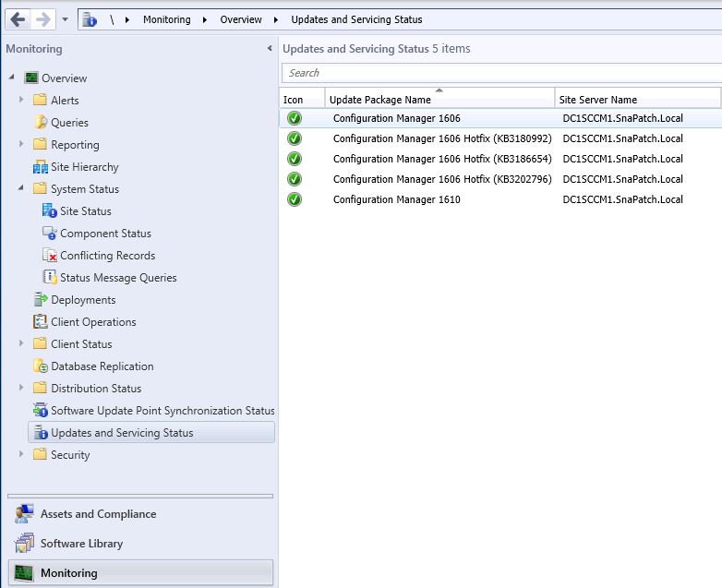
Task: Click the Search input field
Action: click(x=501, y=73)
